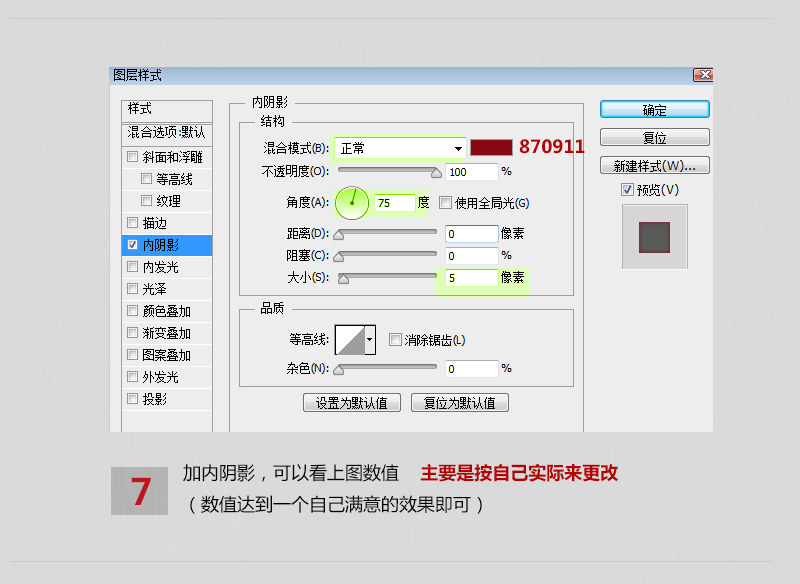The height and width of the screenshot is (584, 800).
Task: Open the 等高线 contour picker arrow
Action: click(370, 339)
